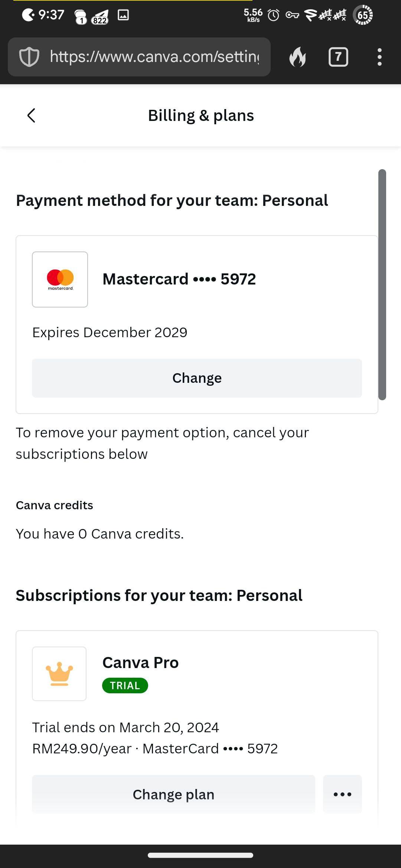Tap the image notification icon in status bar
401x868 pixels.
point(123,15)
